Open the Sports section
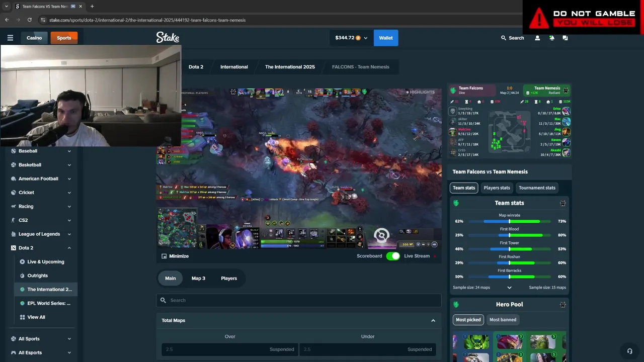The image size is (644, 362). 64,38
